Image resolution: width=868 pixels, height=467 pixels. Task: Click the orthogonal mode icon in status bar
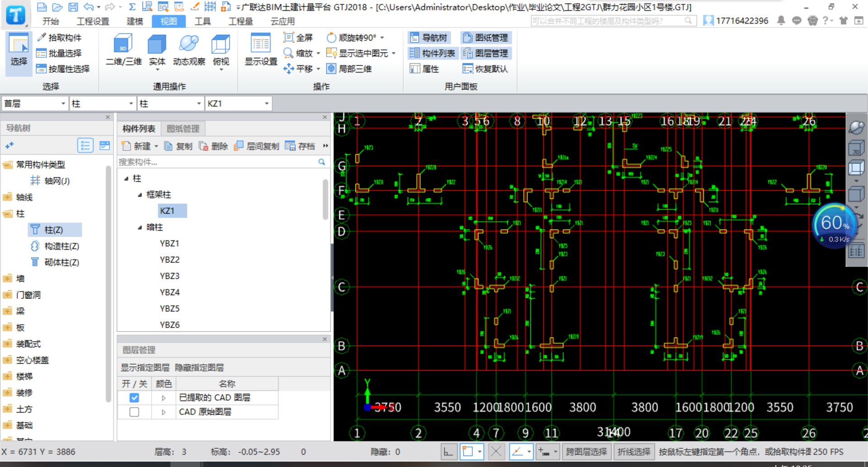[448, 452]
